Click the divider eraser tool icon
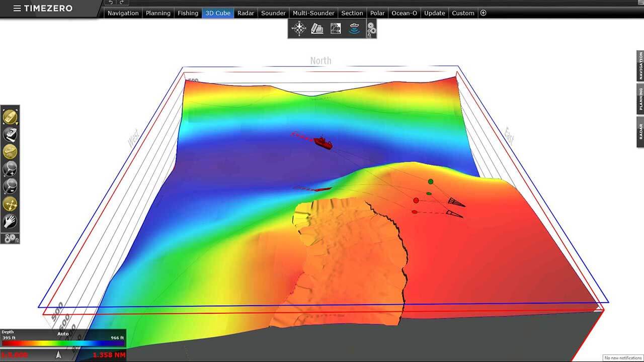644x362 pixels. point(10,134)
